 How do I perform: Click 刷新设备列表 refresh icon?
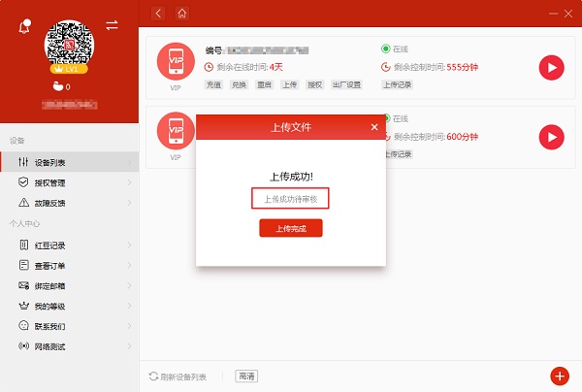(x=153, y=376)
